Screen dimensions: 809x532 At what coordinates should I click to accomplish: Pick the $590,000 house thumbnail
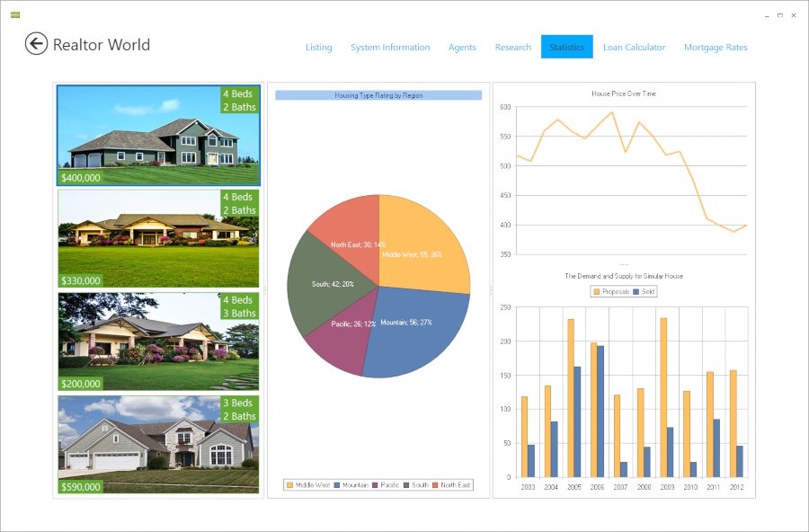[x=158, y=445]
